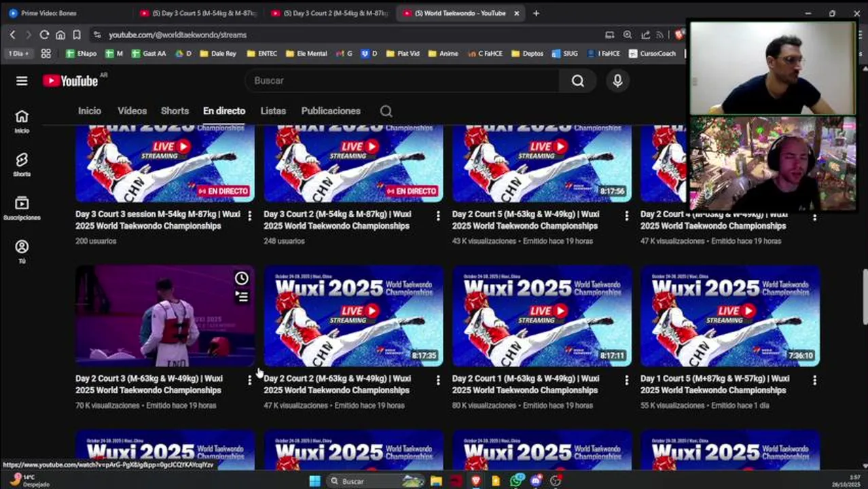Open Inicio in the YouTube sidebar
Viewport: 868px width, 489px height.
pos(22,121)
